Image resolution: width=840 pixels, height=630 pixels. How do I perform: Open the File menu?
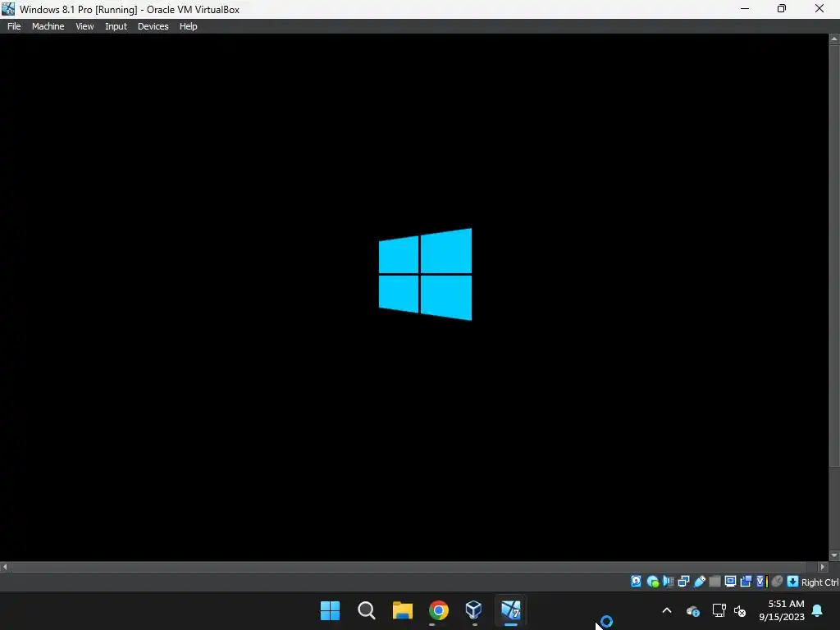click(14, 26)
